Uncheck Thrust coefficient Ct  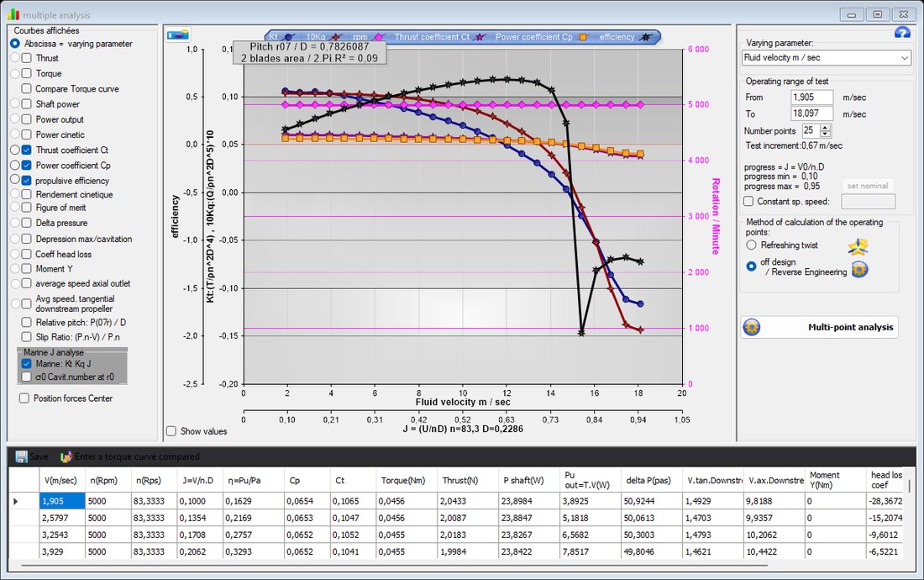[x=27, y=150]
